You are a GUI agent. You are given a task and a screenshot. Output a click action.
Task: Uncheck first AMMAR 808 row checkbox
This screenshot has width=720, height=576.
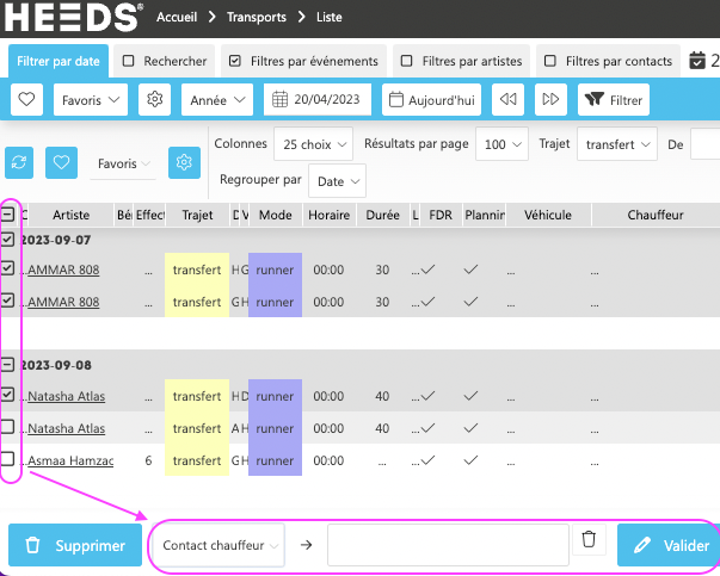pos(8,268)
